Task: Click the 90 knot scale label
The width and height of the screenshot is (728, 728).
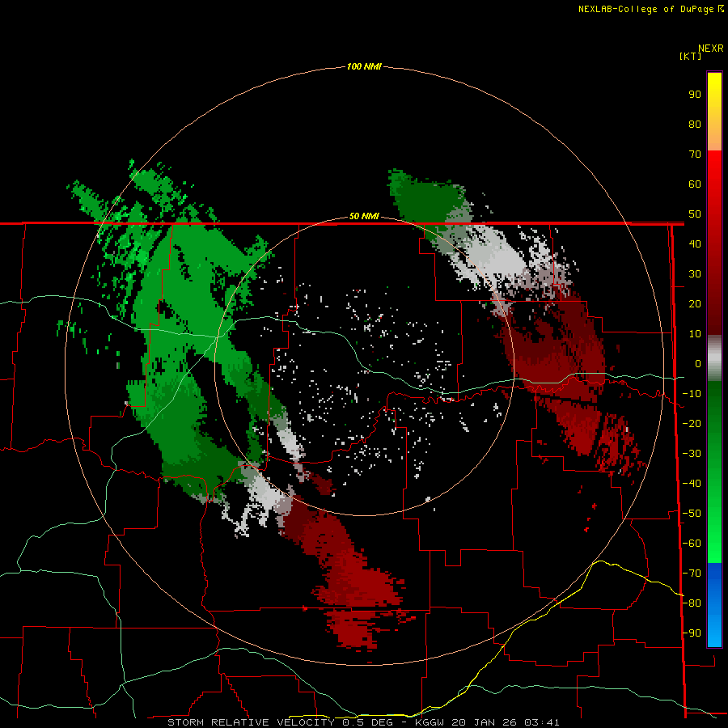Action: click(x=695, y=95)
